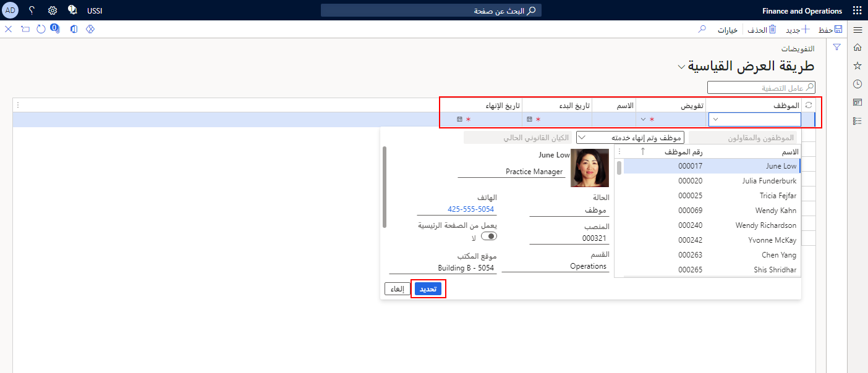868x373 pixels.
Task: Close the form with the X icon
Action: [9, 29]
